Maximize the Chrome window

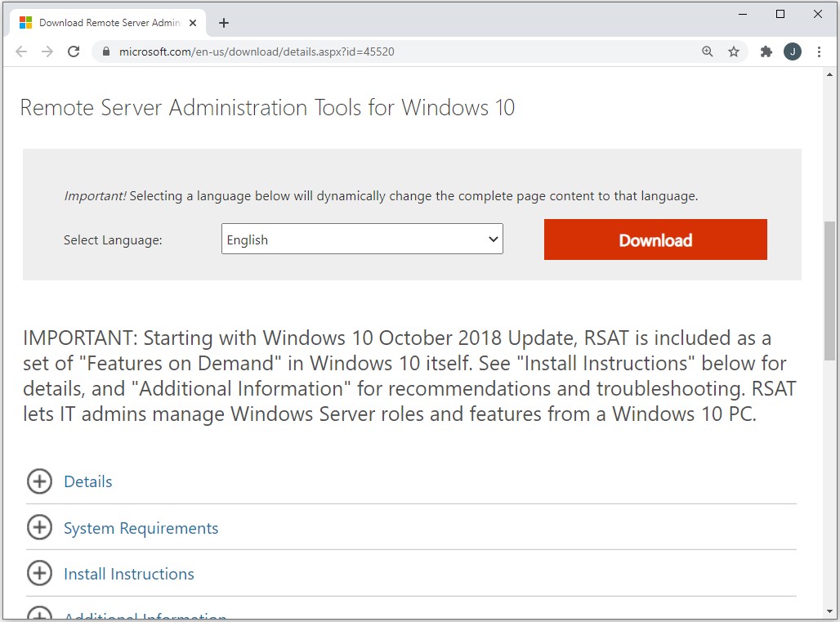pos(780,15)
